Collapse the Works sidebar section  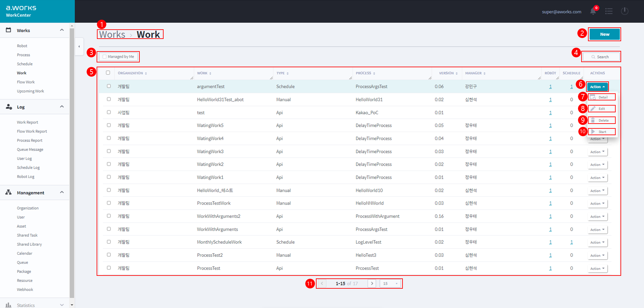point(62,30)
